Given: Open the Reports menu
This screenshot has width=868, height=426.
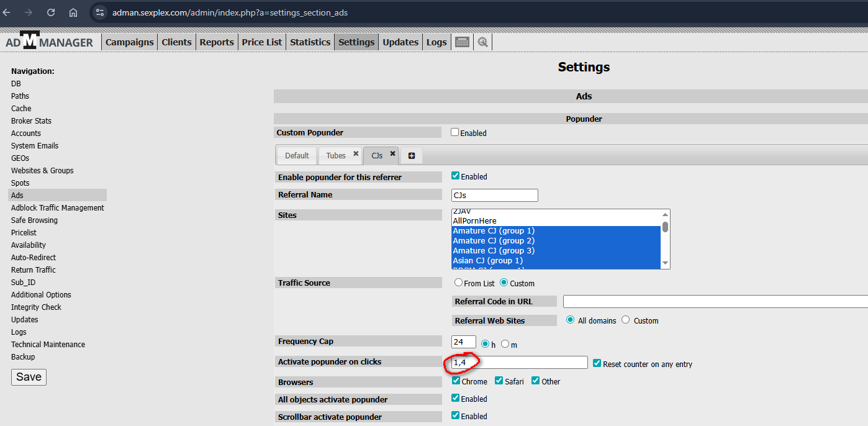Looking at the screenshot, I should [217, 42].
